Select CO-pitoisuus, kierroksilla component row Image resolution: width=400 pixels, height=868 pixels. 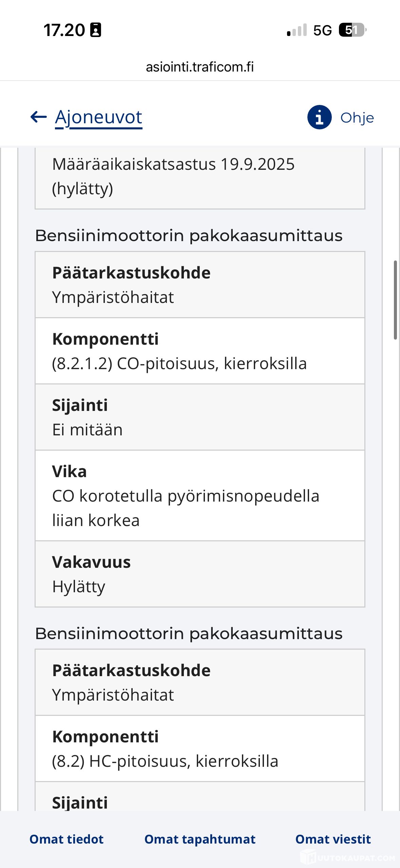click(x=200, y=351)
